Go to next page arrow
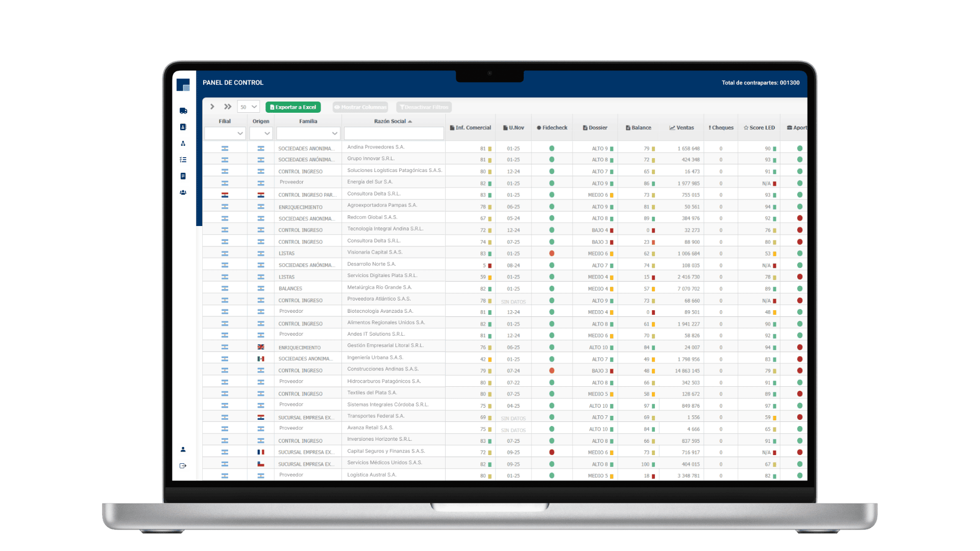Viewport: 980px width, 551px height. coord(212,107)
